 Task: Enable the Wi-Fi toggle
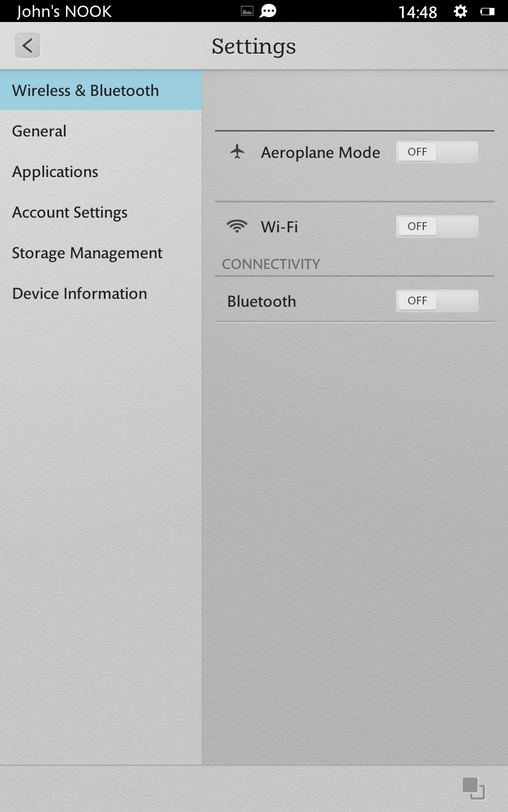pyautogui.click(x=437, y=226)
